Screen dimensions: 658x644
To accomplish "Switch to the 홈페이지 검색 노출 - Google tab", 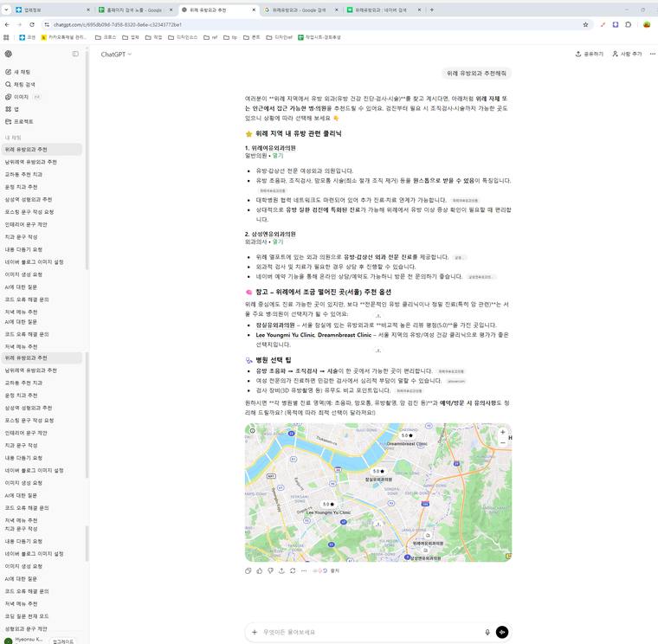I will click(x=136, y=10).
